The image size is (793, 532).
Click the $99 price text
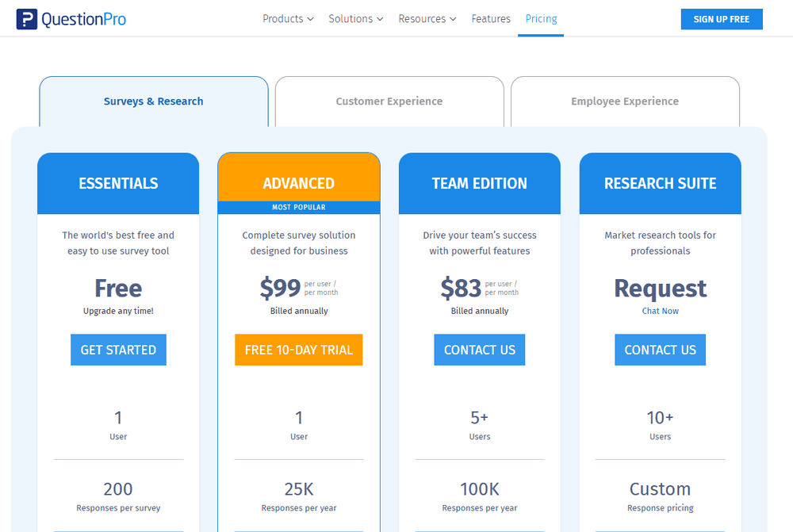280,289
